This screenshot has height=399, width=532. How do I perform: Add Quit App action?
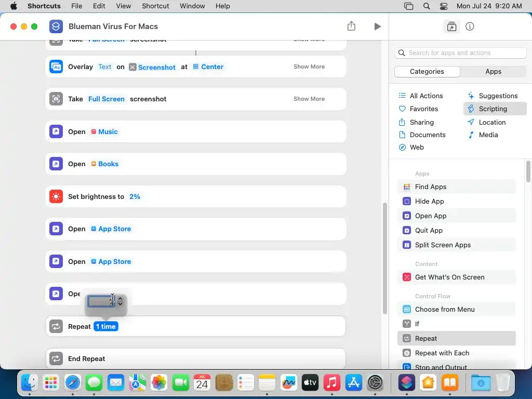point(456,230)
